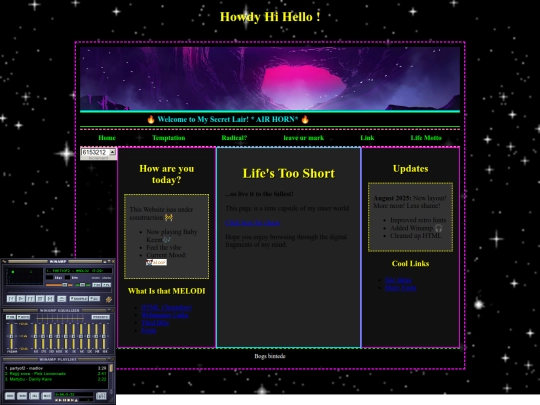Click the blue link in Life's Too Short
Screen dimensions: 540x405
pyautogui.click(x=252, y=223)
